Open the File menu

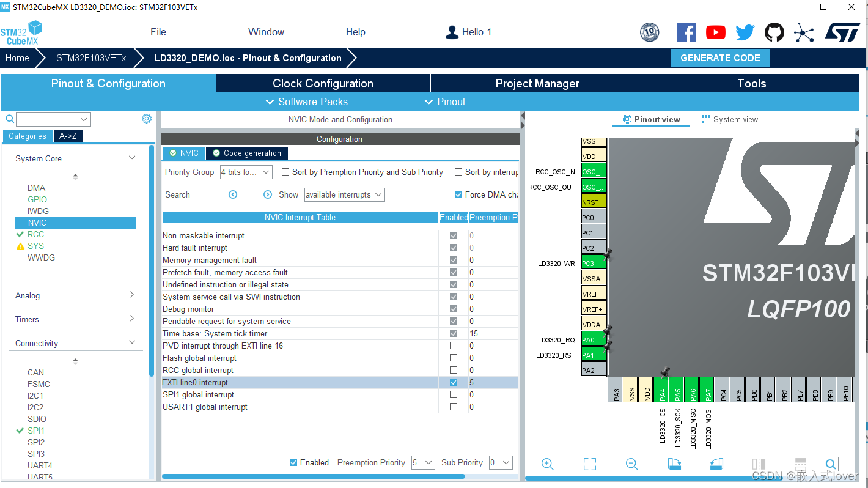(x=158, y=32)
